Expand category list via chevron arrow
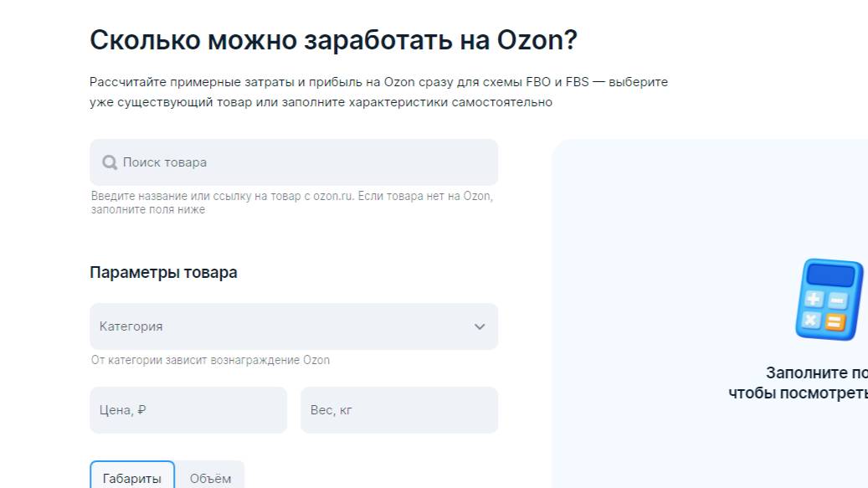The height and width of the screenshot is (488, 868). click(x=480, y=326)
